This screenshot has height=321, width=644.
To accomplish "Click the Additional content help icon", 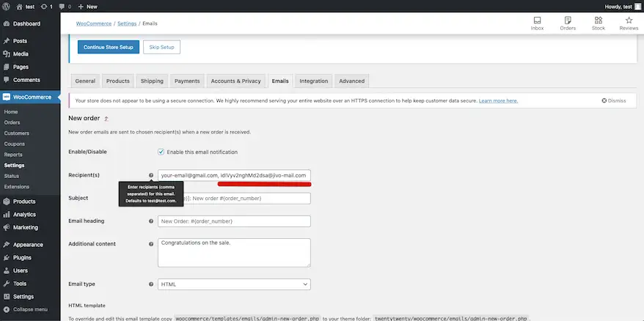I will [x=151, y=243].
